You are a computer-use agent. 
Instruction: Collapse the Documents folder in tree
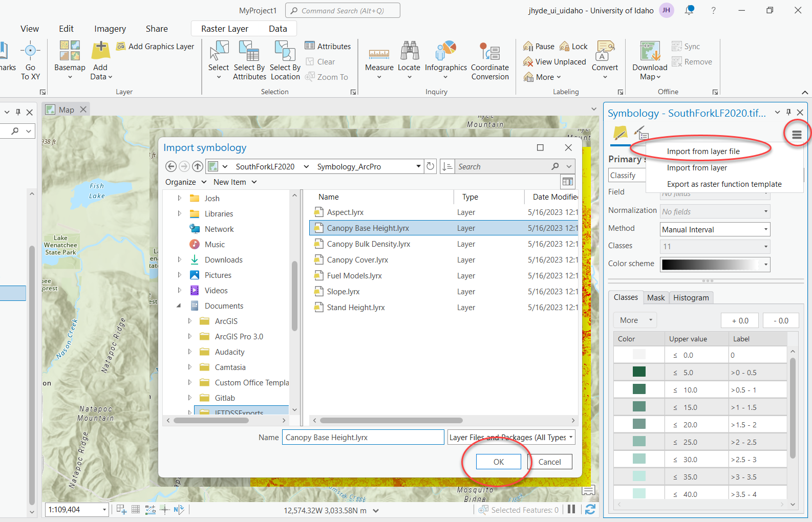pyautogui.click(x=179, y=306)
